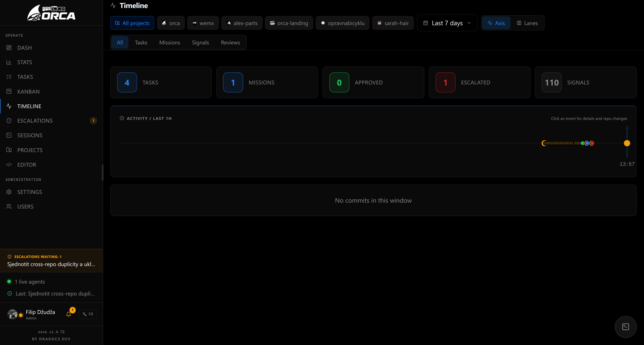The height and width of the screenshot is (345, 644).
Task: Click Filip Džudža's avatar
Action: tap(12, 314)
